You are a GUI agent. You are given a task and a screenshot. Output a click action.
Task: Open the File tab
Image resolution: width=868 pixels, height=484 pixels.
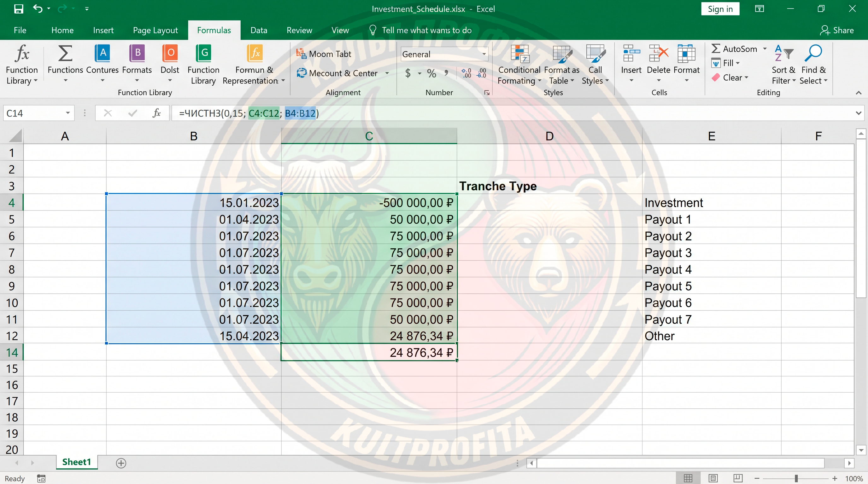click(20, 30)
